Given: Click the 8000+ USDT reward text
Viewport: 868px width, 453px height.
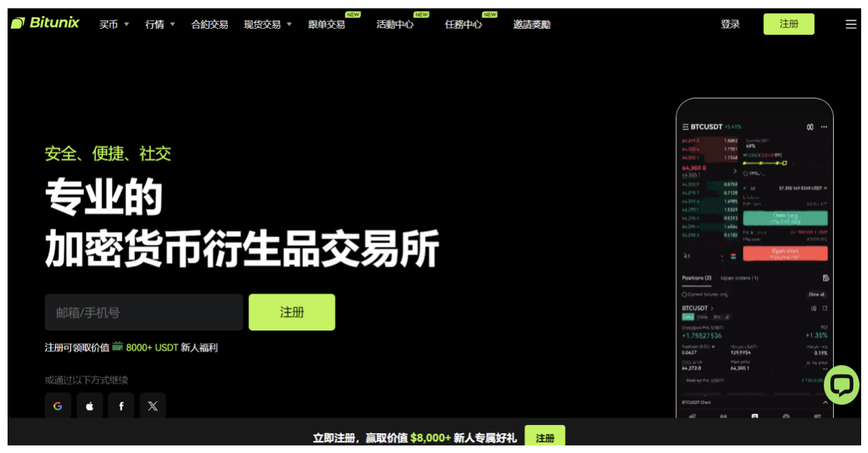Looking at the screenshot, I should tap(152, 348).
